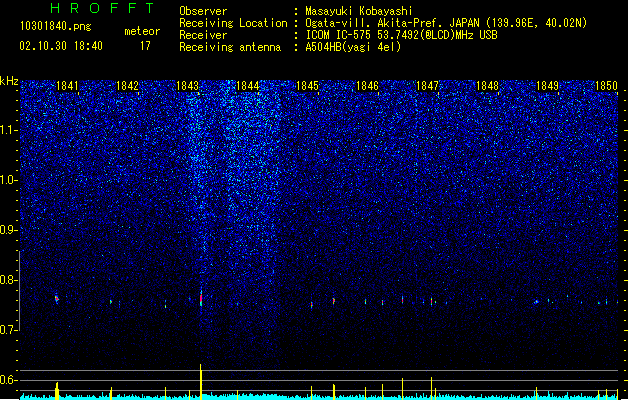
Task: Click the A504HB(yagi 4el) antenna text
Action: point(353,47)
